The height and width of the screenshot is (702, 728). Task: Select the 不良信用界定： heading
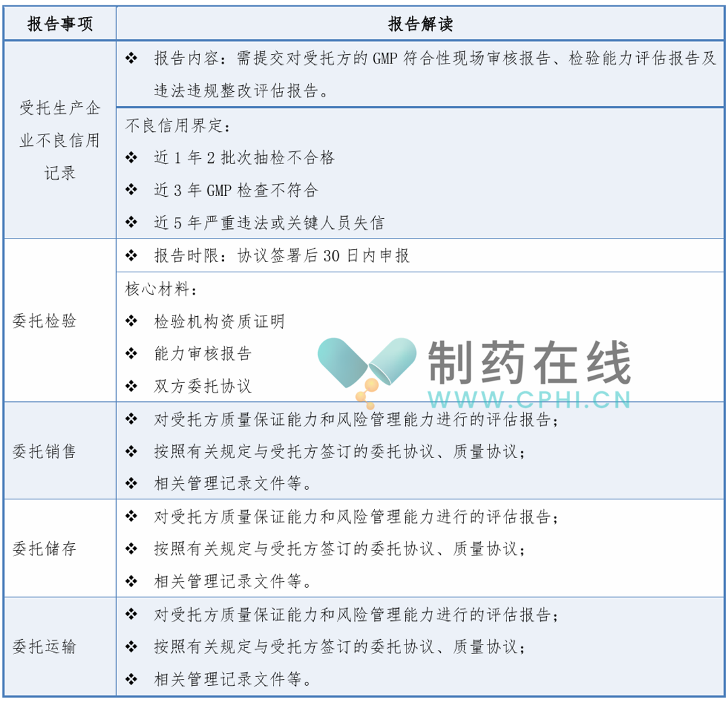(x=178, y=126)
